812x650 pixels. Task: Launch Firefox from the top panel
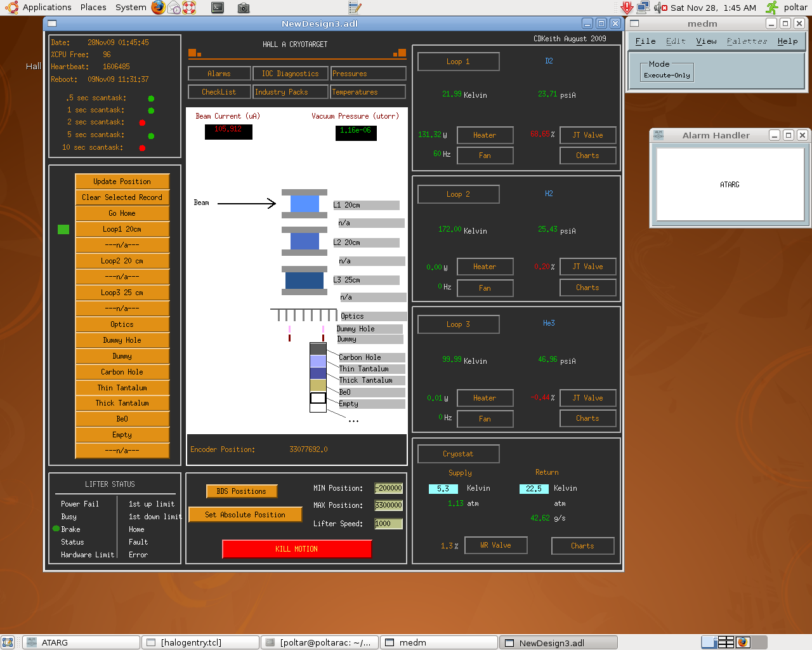[x=159, y=8]
